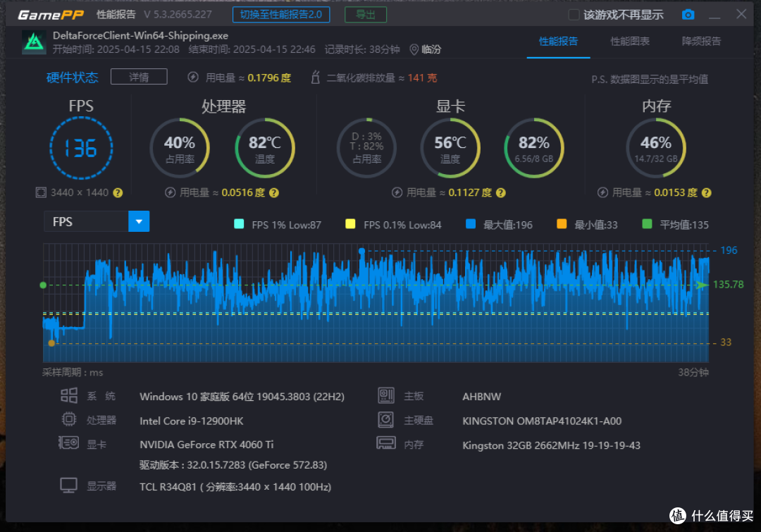The image size is (761, 532).
Task: Click the location pin icon near 临汾
Action: (x=414, y=49)
